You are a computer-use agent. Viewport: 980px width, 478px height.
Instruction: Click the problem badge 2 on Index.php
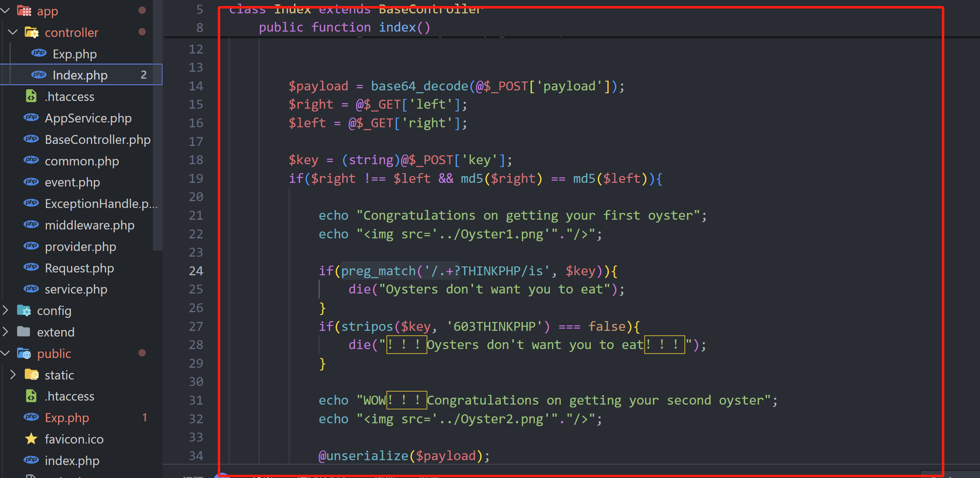point(144,75)
